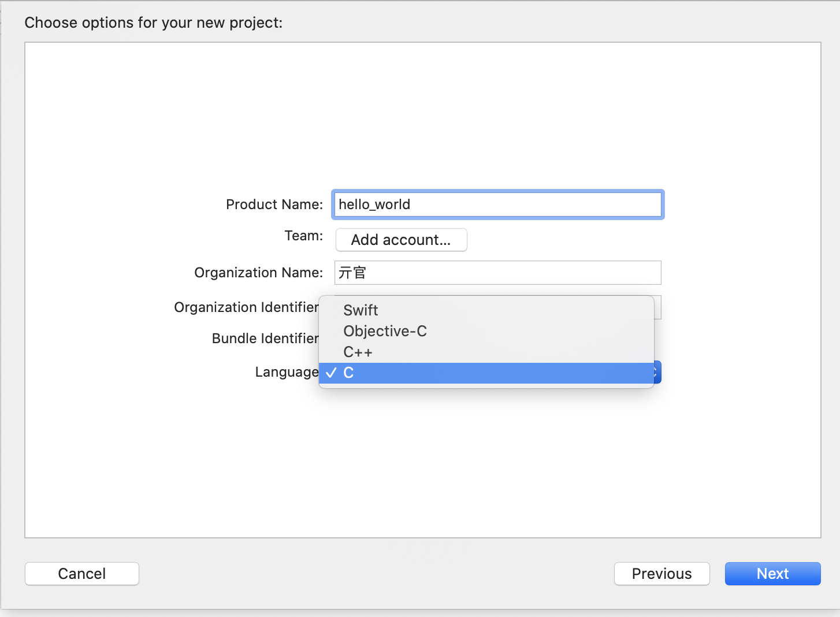Viewport: 840px width, 617px height.
Task: Click the "Choose options for your new project" heading
Action: [154, 23]
